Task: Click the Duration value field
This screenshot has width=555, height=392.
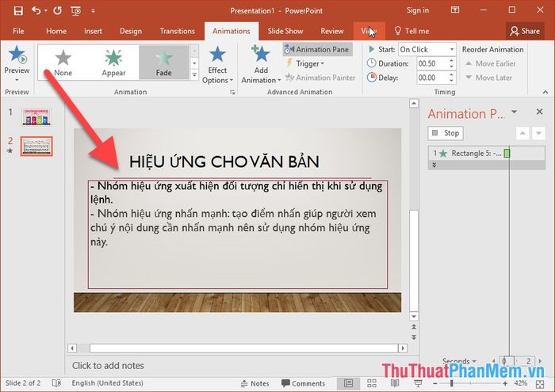Action: (431, 63)
